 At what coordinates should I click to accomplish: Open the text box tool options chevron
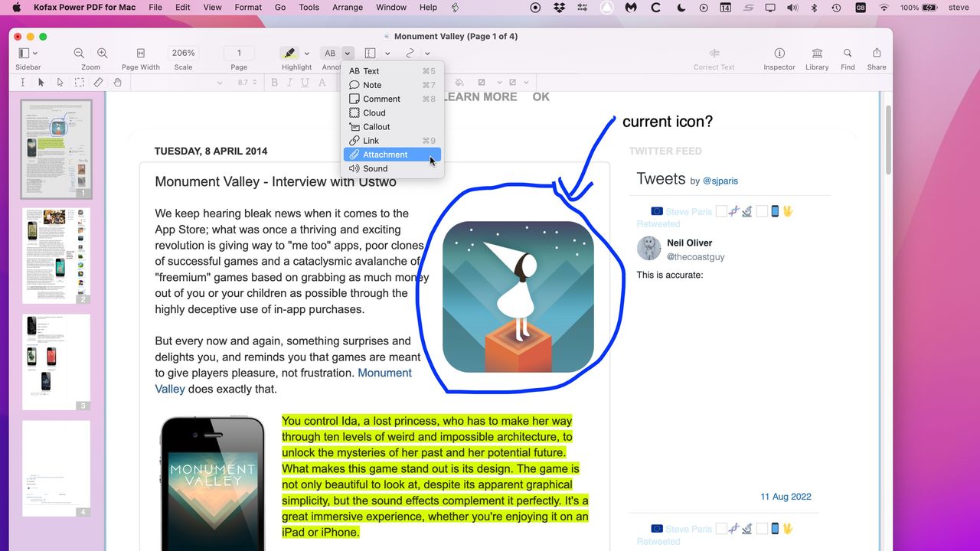tap(387, 54)
